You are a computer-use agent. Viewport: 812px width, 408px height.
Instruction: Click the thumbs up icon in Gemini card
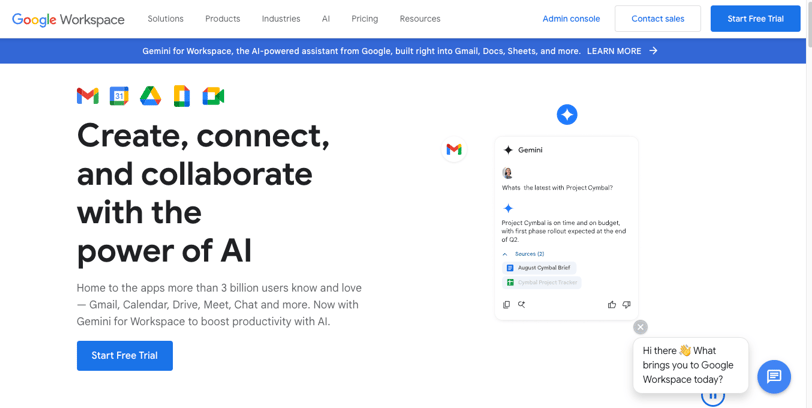coord(612,305)
